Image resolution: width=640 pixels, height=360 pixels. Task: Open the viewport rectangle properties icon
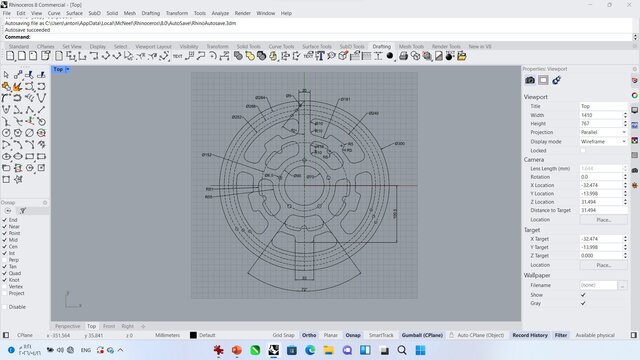click(x=543, y=80)
